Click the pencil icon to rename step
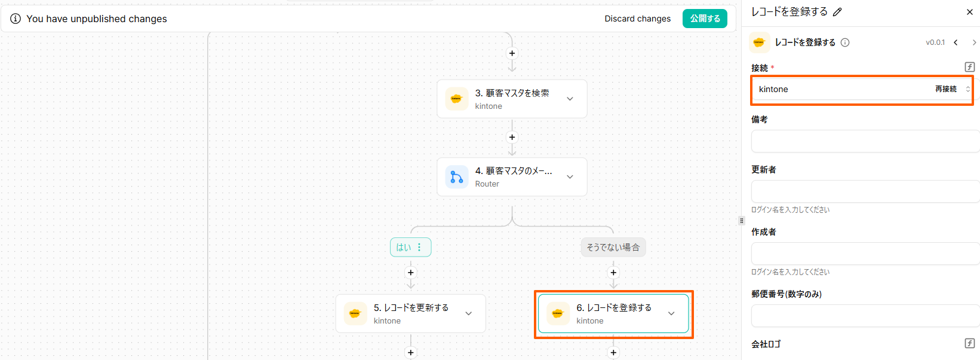The image size is (980, 360). (x=837, y=12)
